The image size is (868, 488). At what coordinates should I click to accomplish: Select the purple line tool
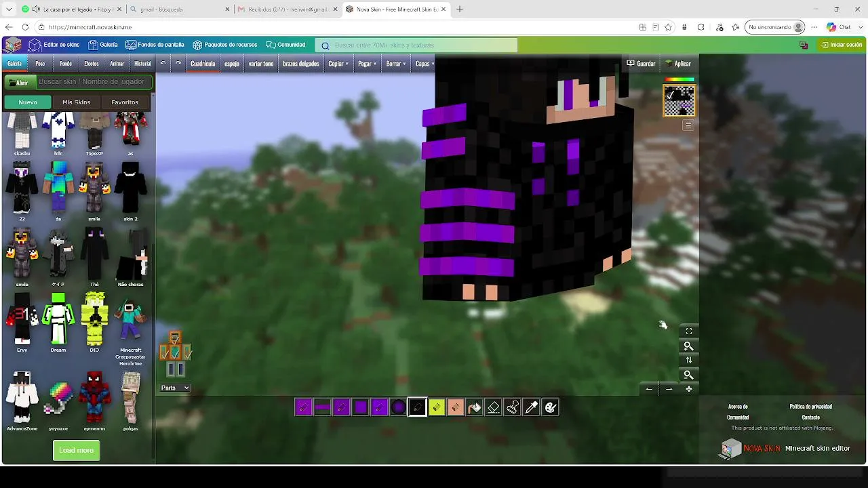323,407
